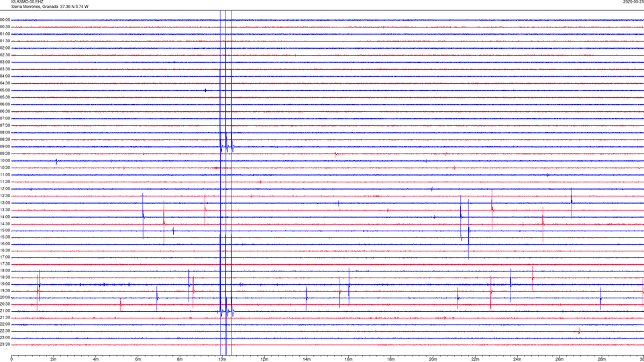Click the 06:30 row label

pyautogui.click(x=5, y=112)
